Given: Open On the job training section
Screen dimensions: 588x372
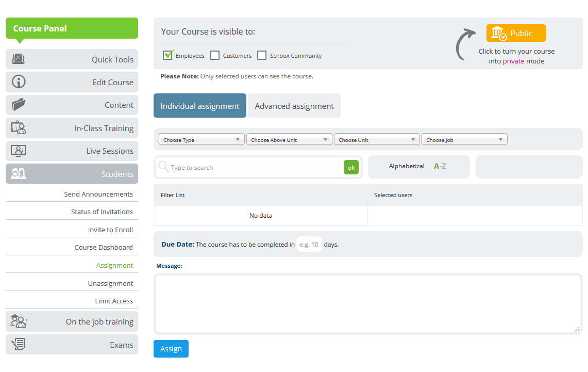Looking at the screenshot, I should pyautogui.click(x=72, y=322).
